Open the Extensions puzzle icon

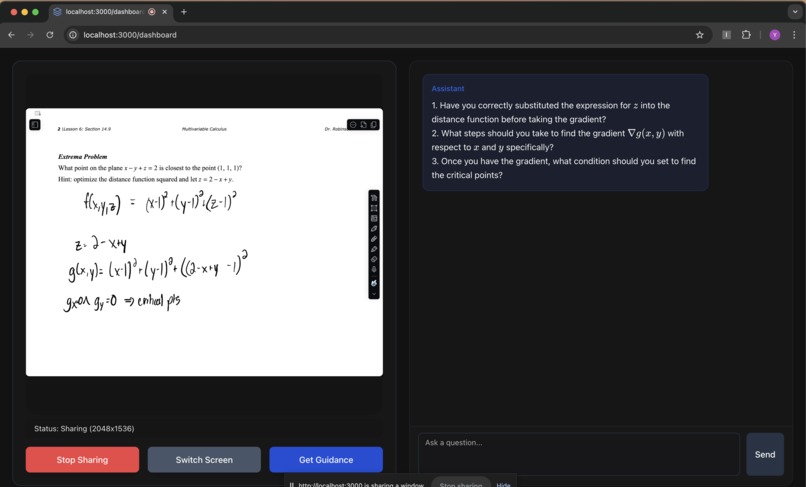[x=746, y=35]
